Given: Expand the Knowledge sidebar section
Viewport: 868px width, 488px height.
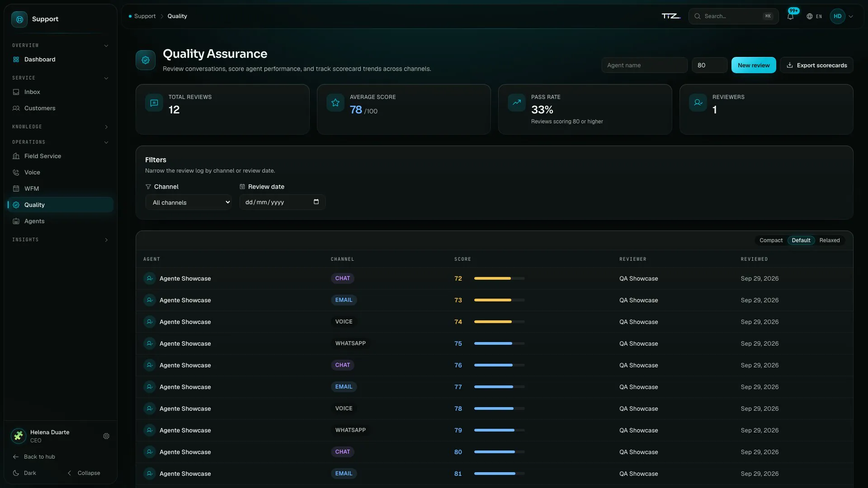Looking at the screenshot, I should (x=60, y=127).
